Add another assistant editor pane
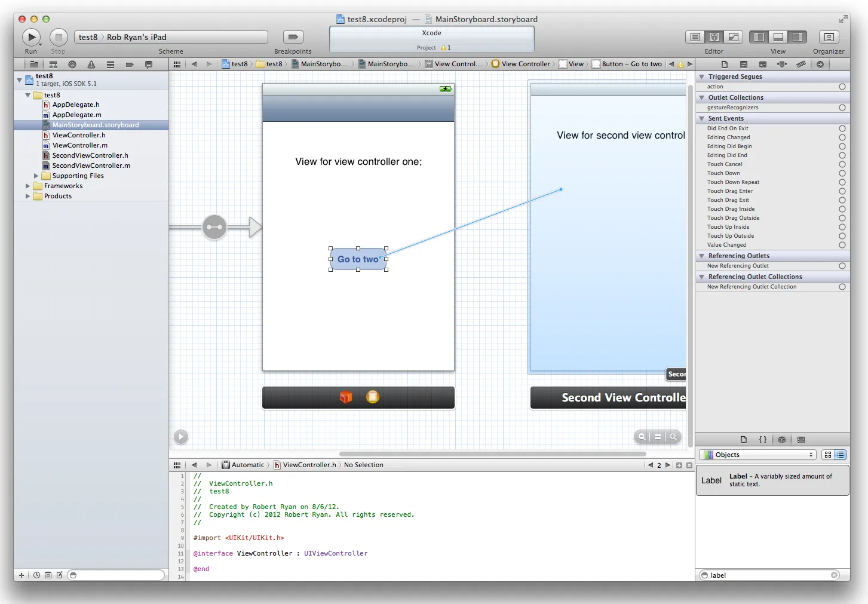Screen dimensions: 868x604 (679, 465)
